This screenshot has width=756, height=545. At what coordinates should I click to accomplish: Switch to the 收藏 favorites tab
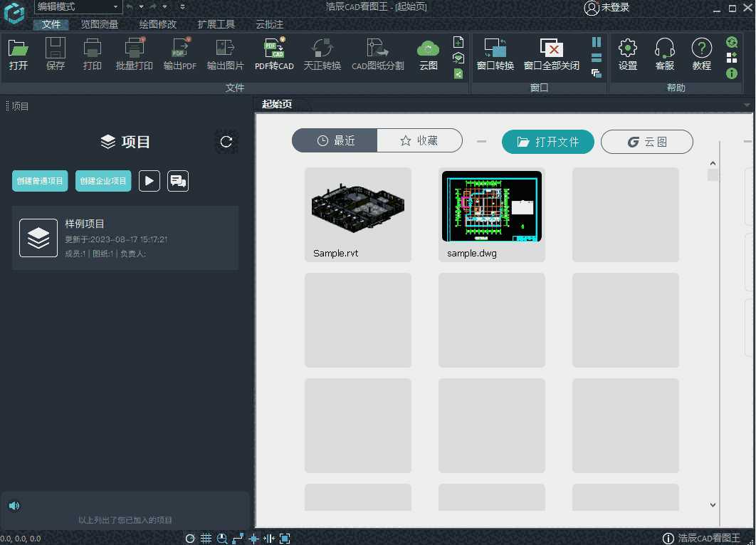tap(420, 141)
